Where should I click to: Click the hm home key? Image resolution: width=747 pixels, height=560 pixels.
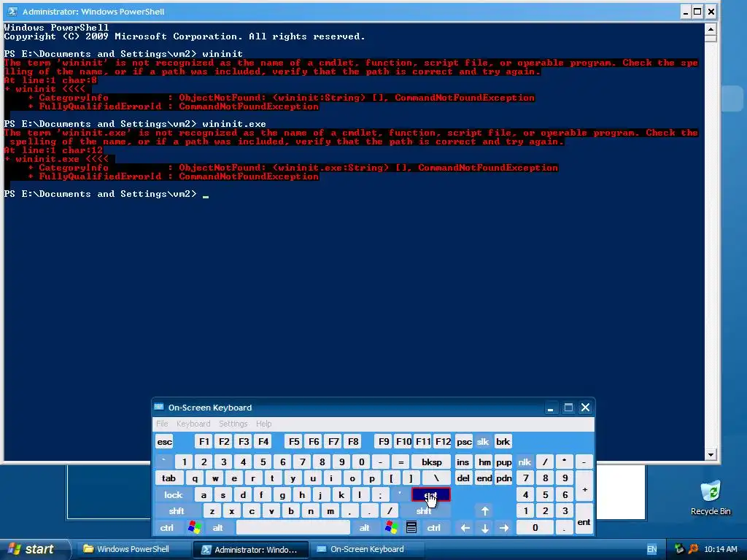(484, 462)
